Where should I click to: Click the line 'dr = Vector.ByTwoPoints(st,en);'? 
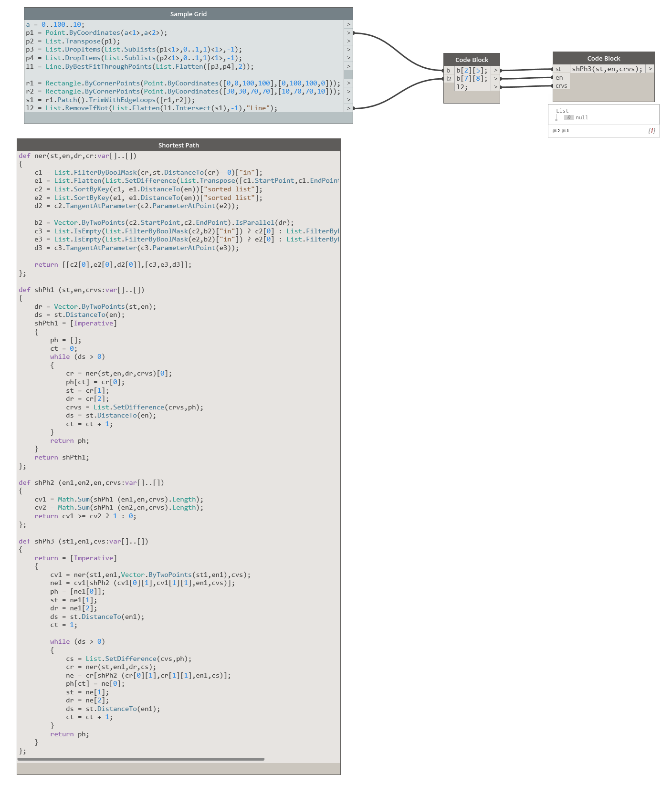click(x=95, y=306)
